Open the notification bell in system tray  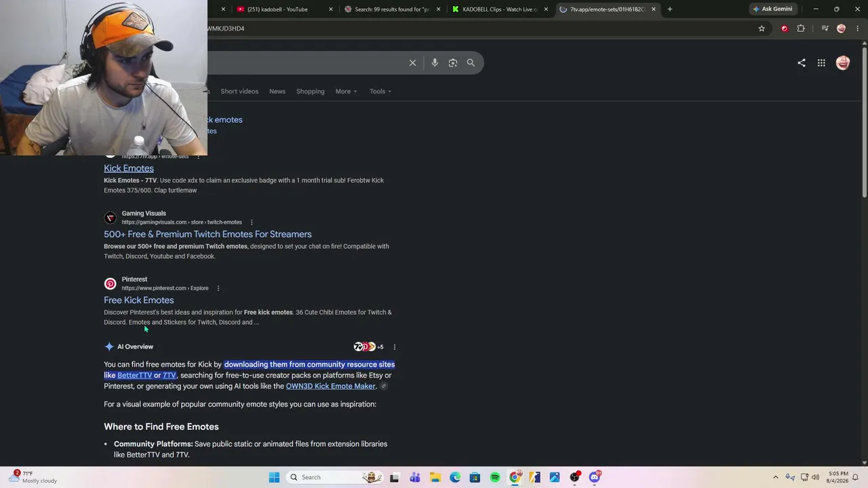coord(856,477)
